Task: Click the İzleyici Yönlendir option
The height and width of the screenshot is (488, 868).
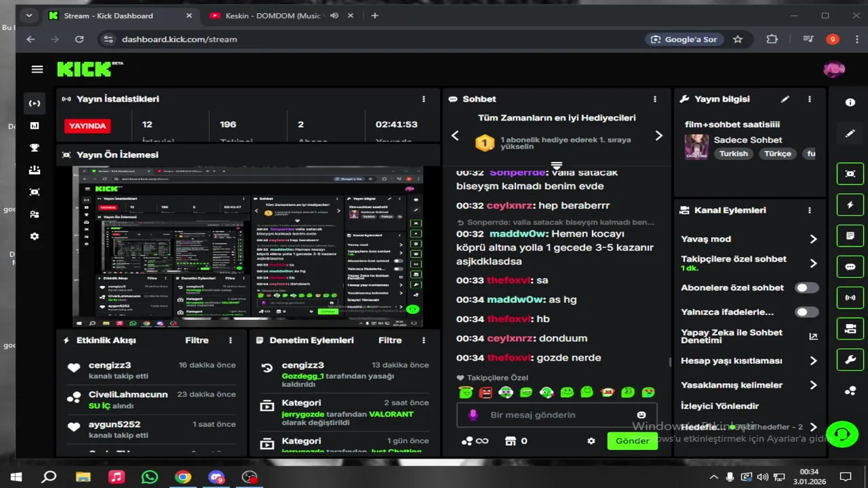Action: coord(719,406)
